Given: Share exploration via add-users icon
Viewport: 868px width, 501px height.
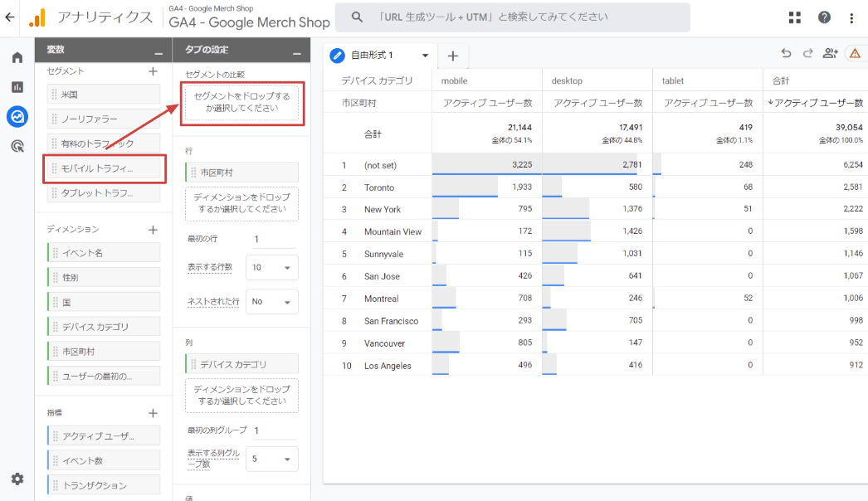Looking at the screenshot, I should click(831, 53).
